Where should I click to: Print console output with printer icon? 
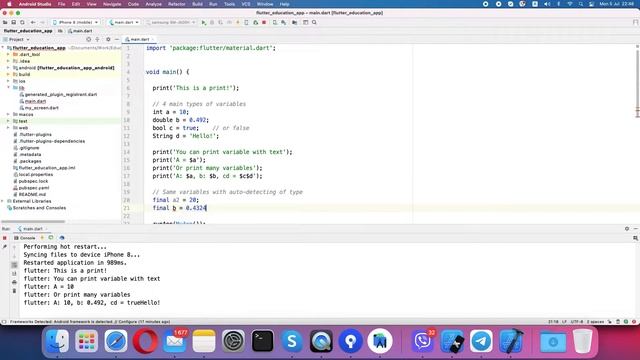tap(14, 282)
